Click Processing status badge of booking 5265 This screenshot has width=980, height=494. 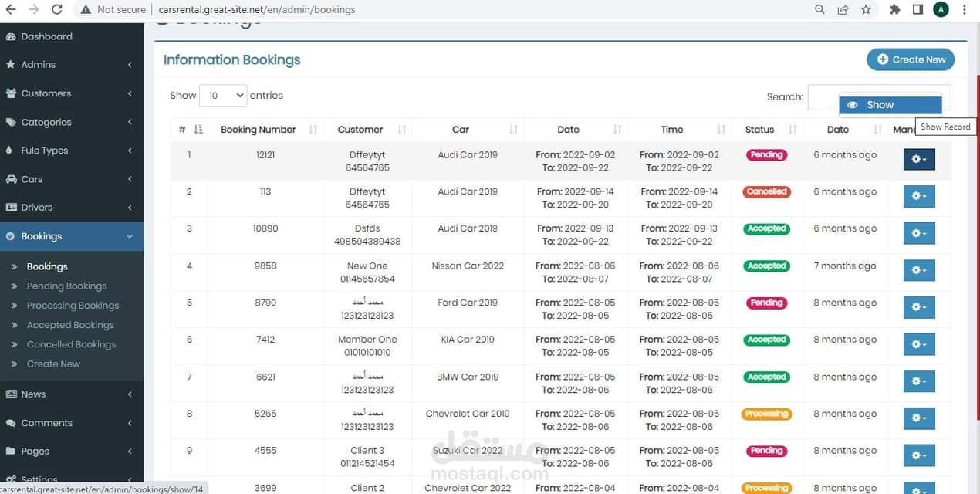[767, 414]
